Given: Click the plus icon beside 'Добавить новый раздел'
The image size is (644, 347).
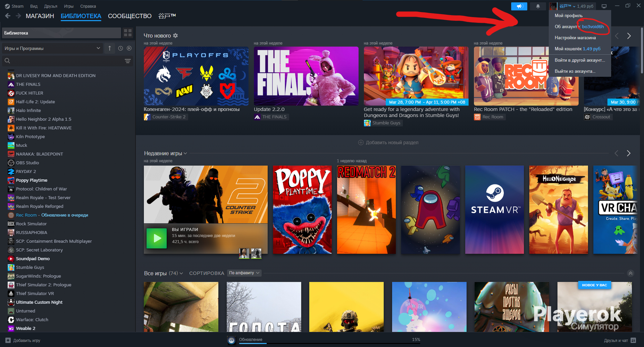Looking at the screenshot, I should click(x=361, y=143).
